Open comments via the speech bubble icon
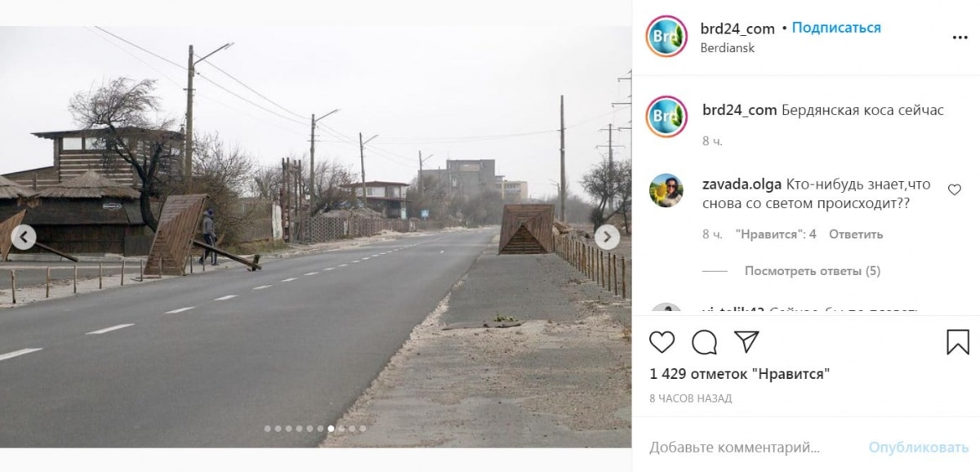This screenshot has width=980, height=472. pyautogui.click(x=704, y=342)
